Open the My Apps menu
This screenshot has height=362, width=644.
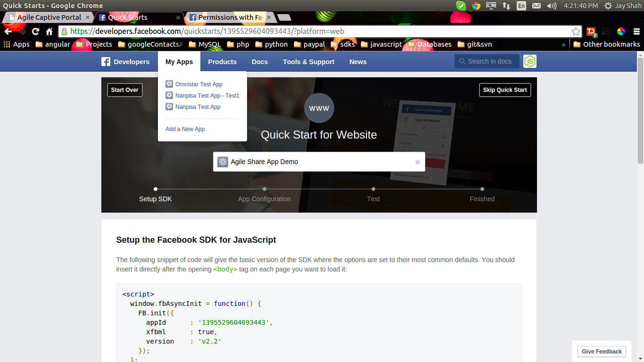[179, 62]
